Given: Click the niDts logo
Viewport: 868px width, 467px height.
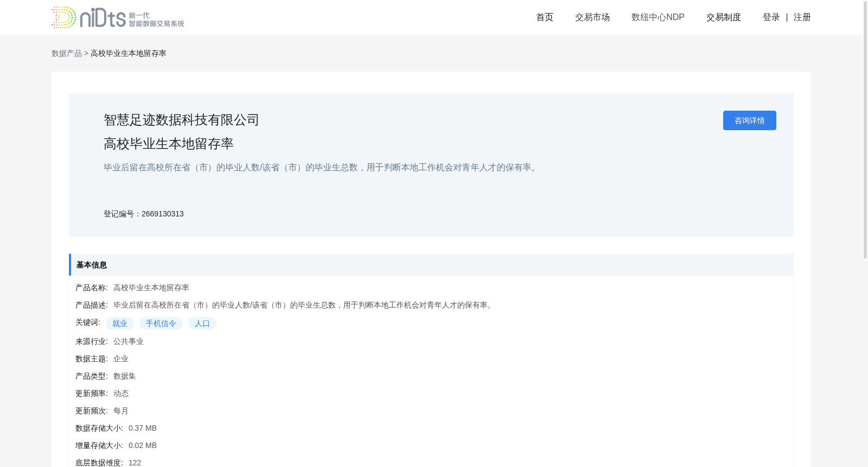Looking at the screenshot, I should 118,17.
